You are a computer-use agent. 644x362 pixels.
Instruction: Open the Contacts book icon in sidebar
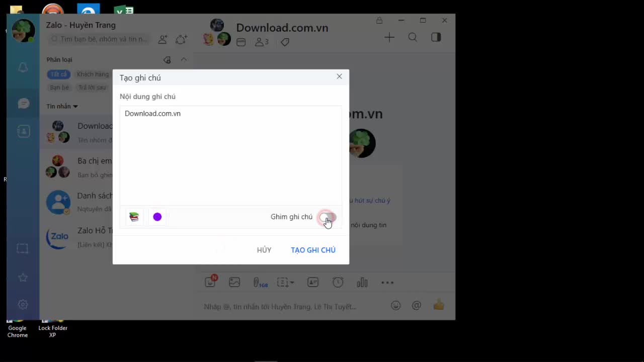tap(23, 131)
